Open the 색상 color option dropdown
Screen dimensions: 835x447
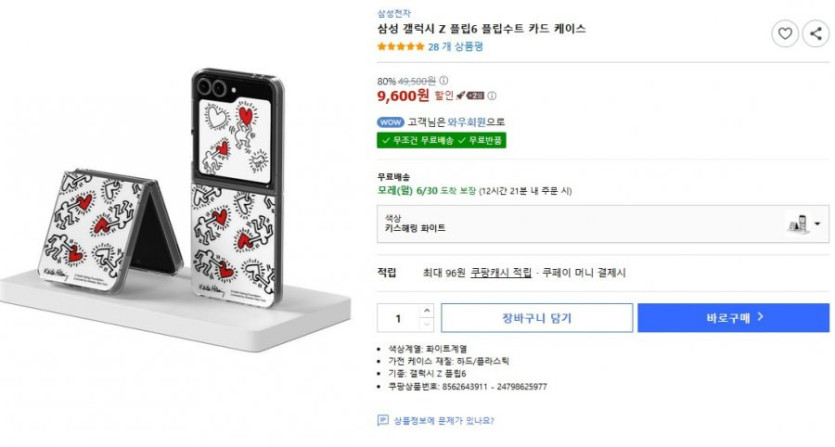click(x=602, y=223)
